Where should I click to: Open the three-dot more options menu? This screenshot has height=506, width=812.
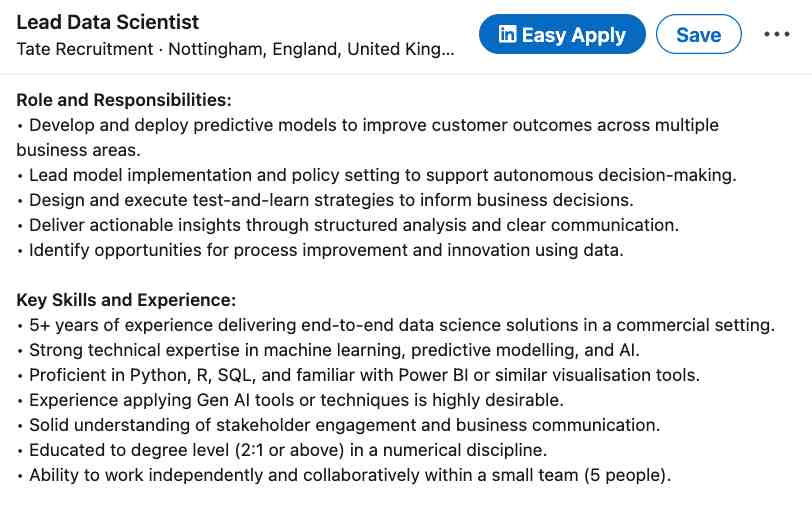point(777,35)
